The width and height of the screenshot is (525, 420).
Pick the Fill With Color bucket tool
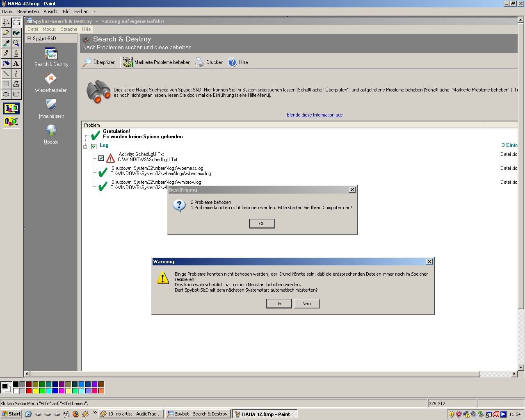pyautogui.click(x=16, y=32)
